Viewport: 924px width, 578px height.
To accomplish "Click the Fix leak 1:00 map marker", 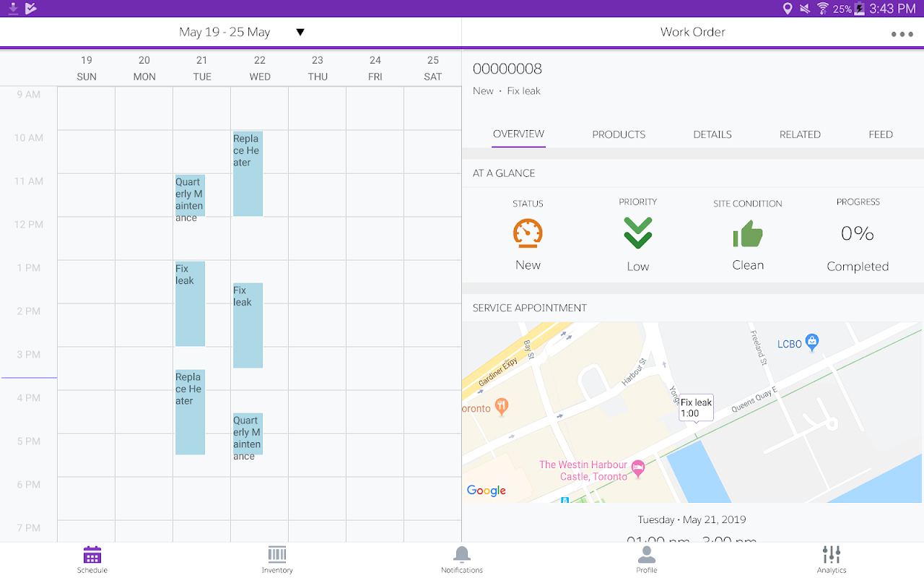I will (x=696, y=408).
